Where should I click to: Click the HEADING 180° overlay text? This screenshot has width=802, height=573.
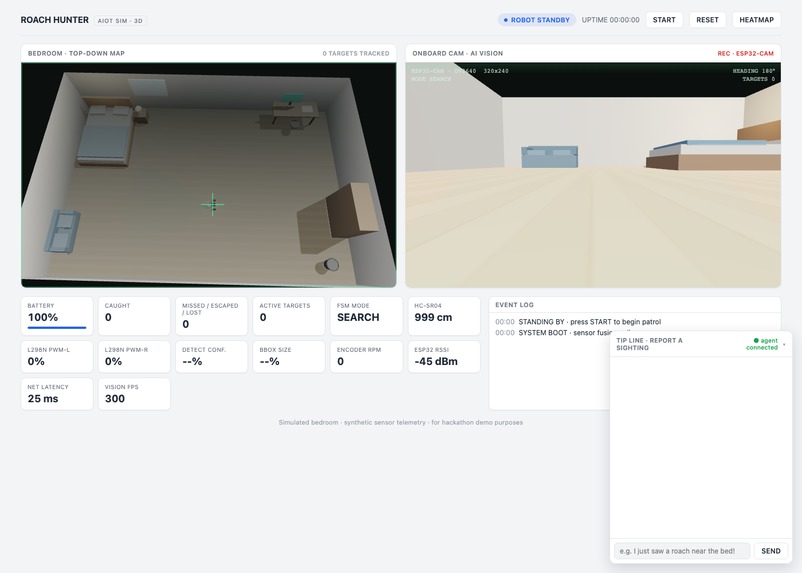(754, 71)
